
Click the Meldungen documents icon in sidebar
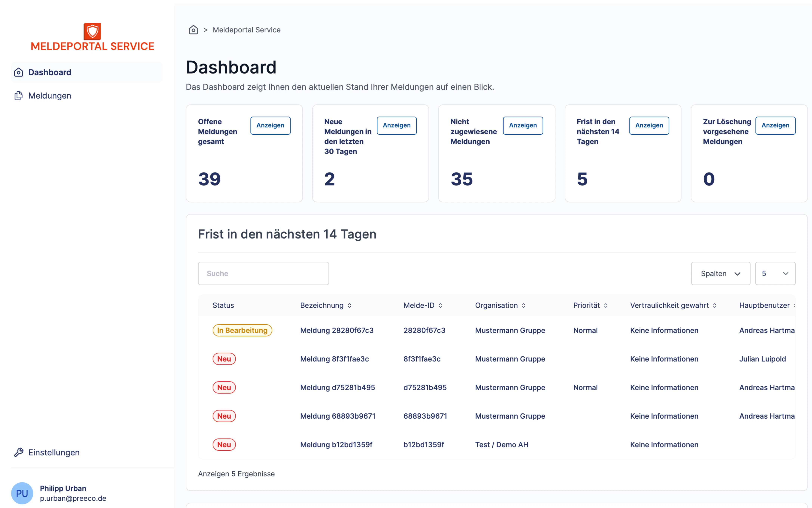point(19,96)
